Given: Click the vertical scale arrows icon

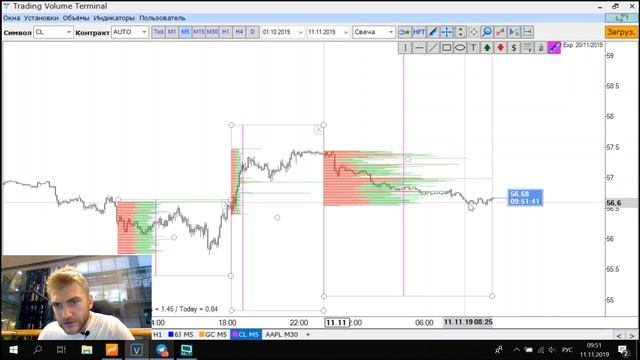Looking at the screenshot, I should 460,32.
